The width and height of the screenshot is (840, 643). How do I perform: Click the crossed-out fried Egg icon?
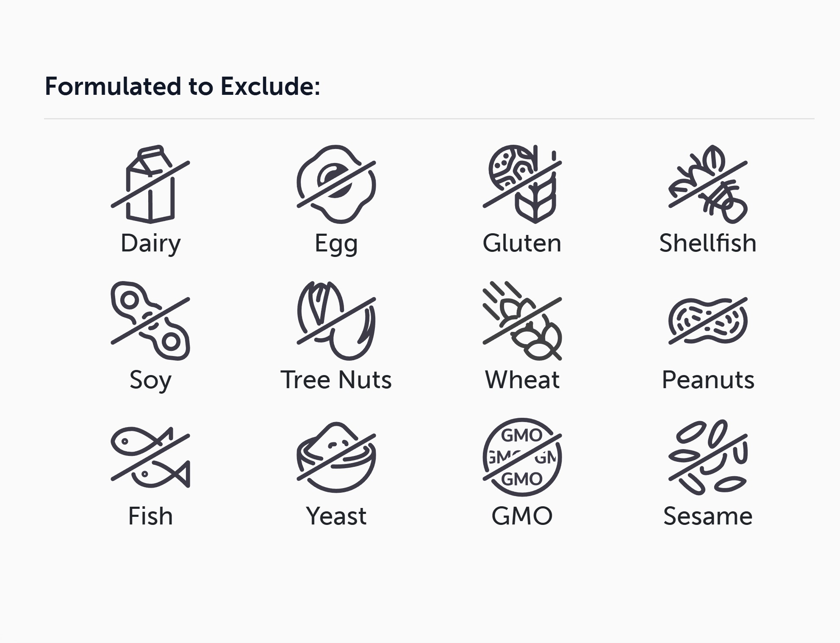pos(336,184)
